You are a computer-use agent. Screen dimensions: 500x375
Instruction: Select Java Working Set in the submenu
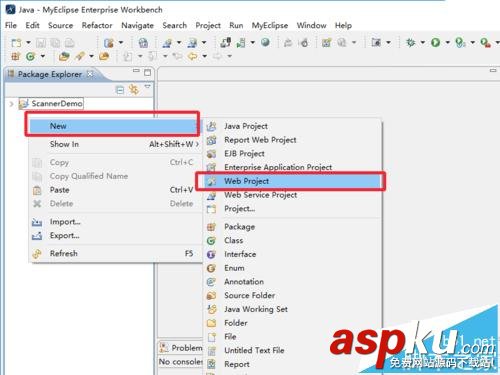click(292, 309)
